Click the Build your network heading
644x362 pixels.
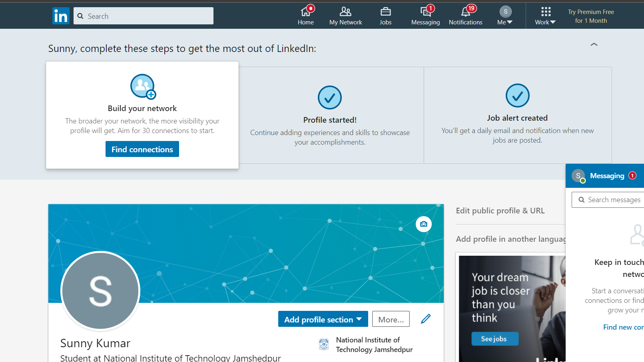click(x=142, y=108)
